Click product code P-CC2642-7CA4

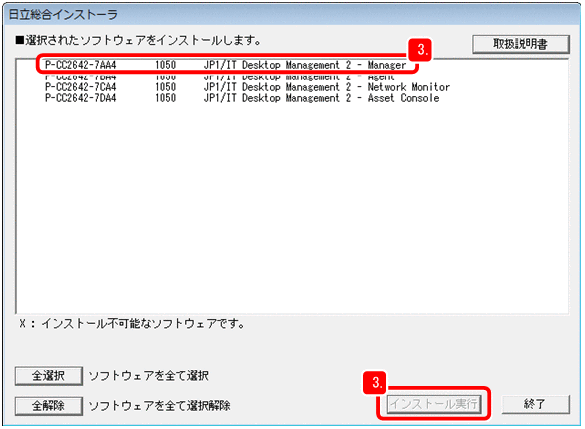[x=81, y=87]
